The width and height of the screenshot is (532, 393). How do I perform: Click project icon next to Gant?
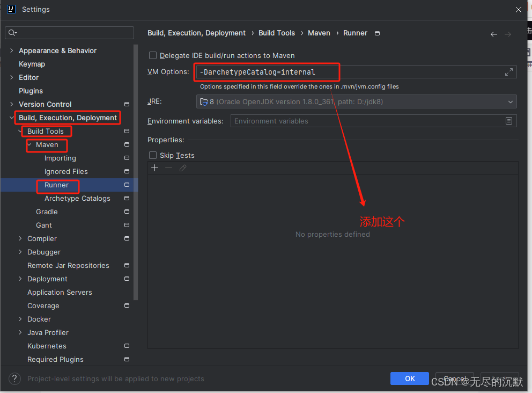click(127, 225)
